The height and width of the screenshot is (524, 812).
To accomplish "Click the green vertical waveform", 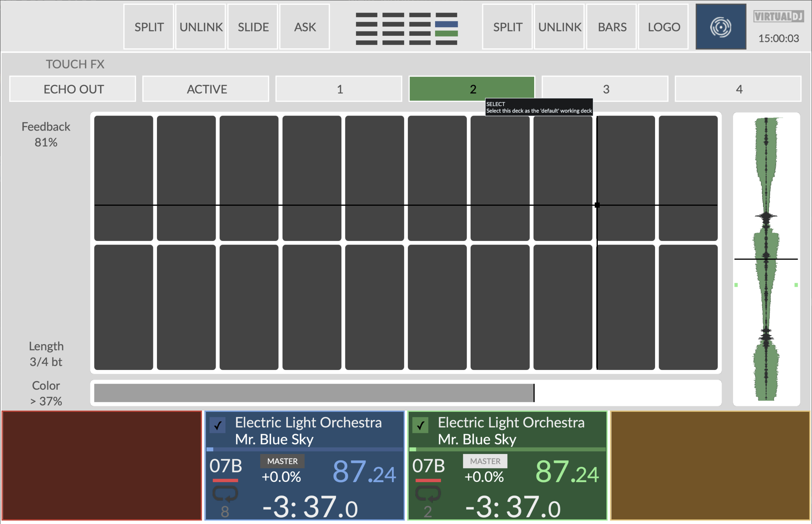I will click(x=766, y=259).
